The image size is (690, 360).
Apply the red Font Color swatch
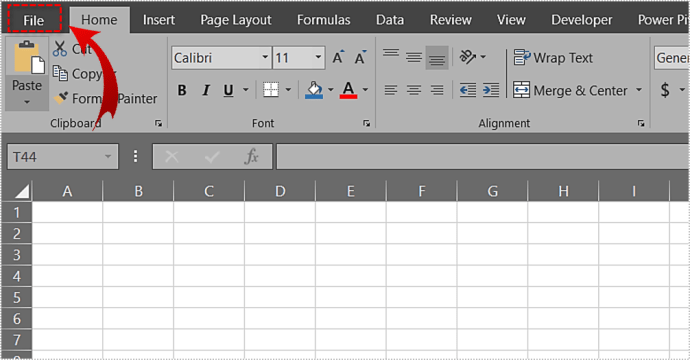click(348, 90)
